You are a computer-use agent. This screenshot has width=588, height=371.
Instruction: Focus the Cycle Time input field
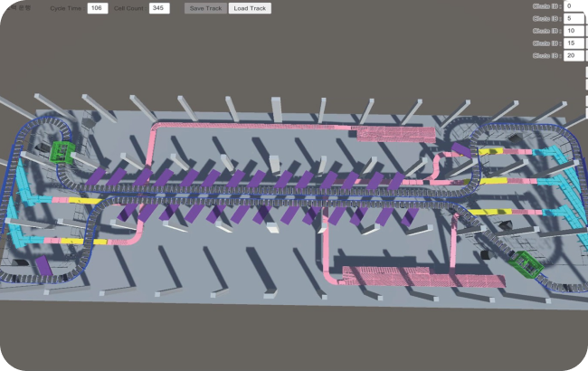pyautogui.click(x=98, y=8)
